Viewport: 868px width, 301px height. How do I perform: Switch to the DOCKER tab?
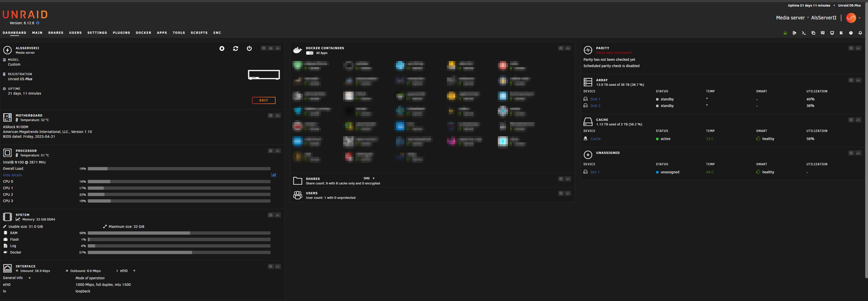click(x=143, y=33)
